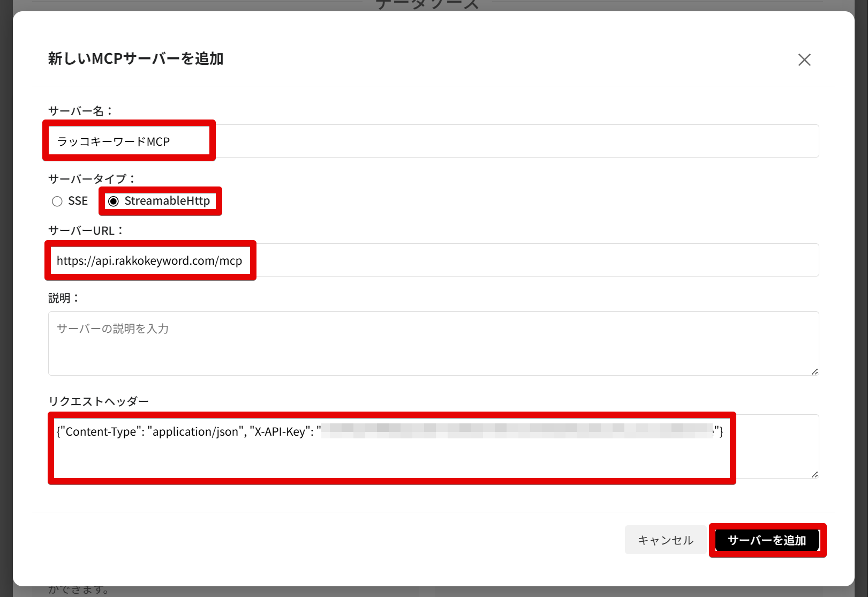
Task: Click the リクエストヘッダー label
Action: point(99,401)
